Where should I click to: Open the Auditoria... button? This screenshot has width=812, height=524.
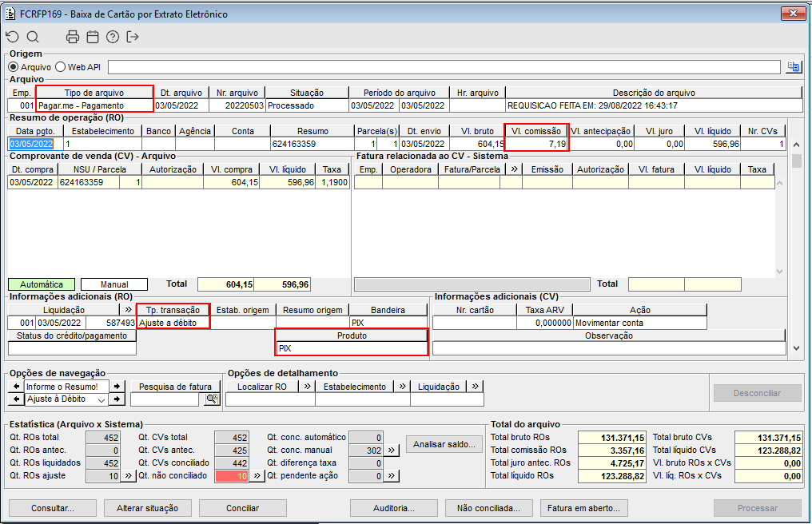point(394,508)
